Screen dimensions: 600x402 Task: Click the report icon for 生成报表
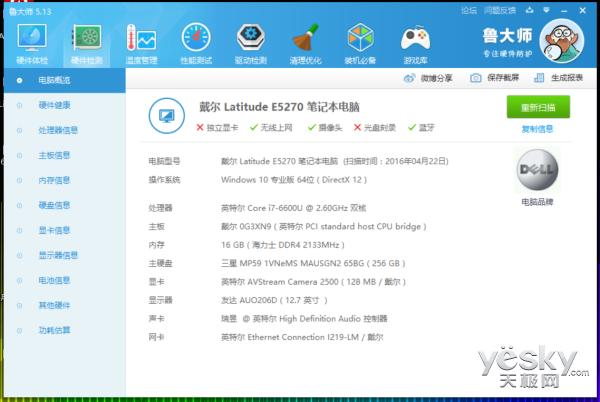(539, 78)
